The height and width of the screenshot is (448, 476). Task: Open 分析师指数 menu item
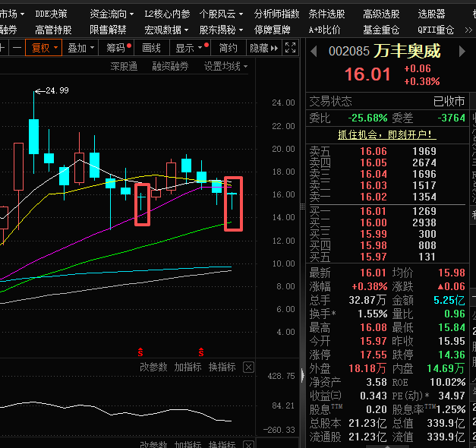tap(276, 14)
